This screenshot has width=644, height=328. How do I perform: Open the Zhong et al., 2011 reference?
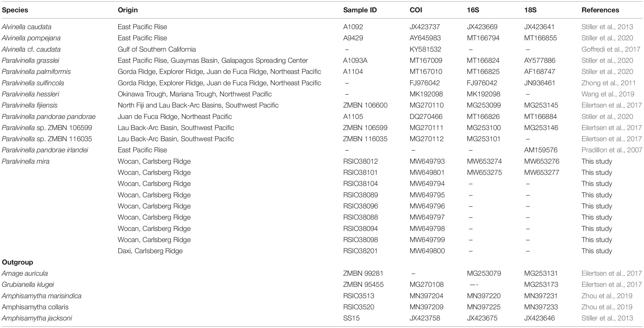pos(608,83)
